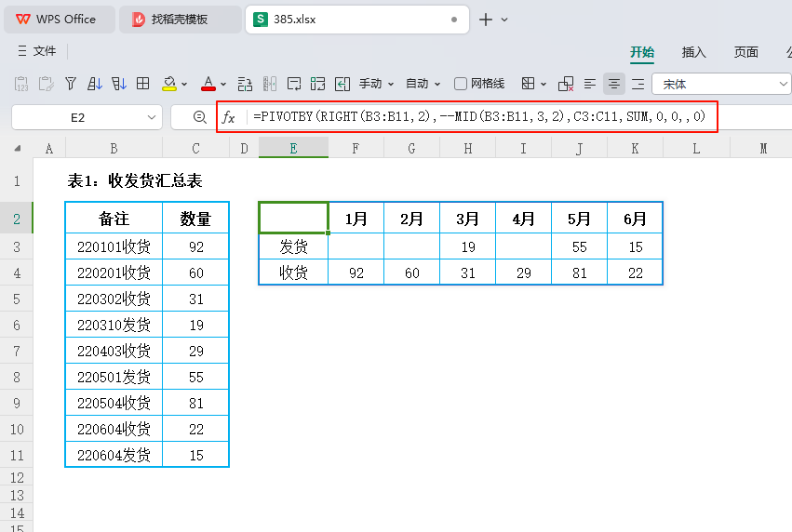Sort ascending with the A-Z icon
This screenshot has height=532, width=792.
click(94, 84)
